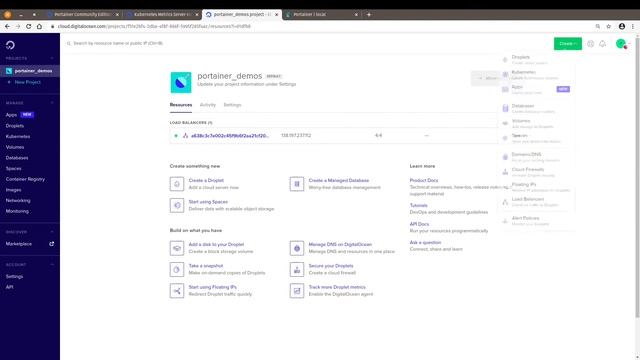
Task: Select the Resources tab
Action: tap(181, 105)
